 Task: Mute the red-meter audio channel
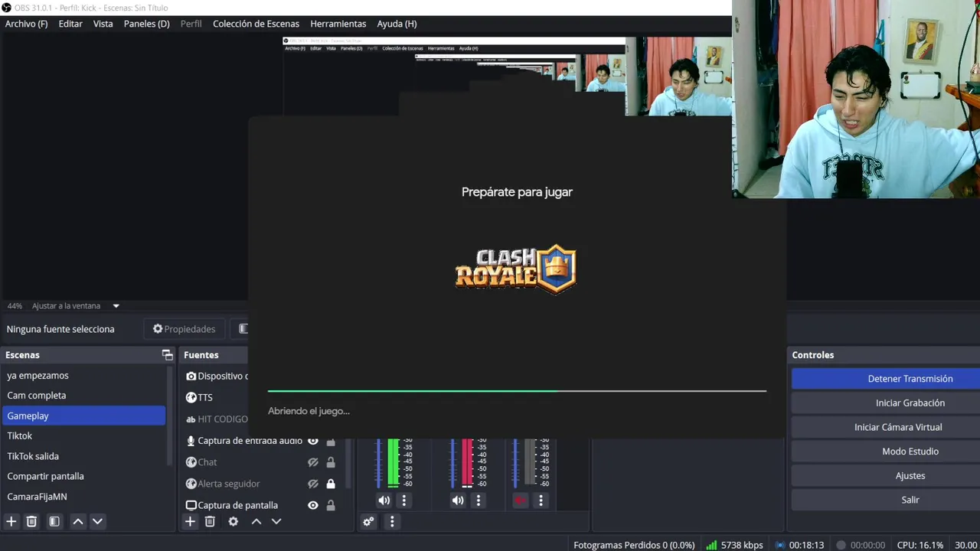(x=457, y=500)
